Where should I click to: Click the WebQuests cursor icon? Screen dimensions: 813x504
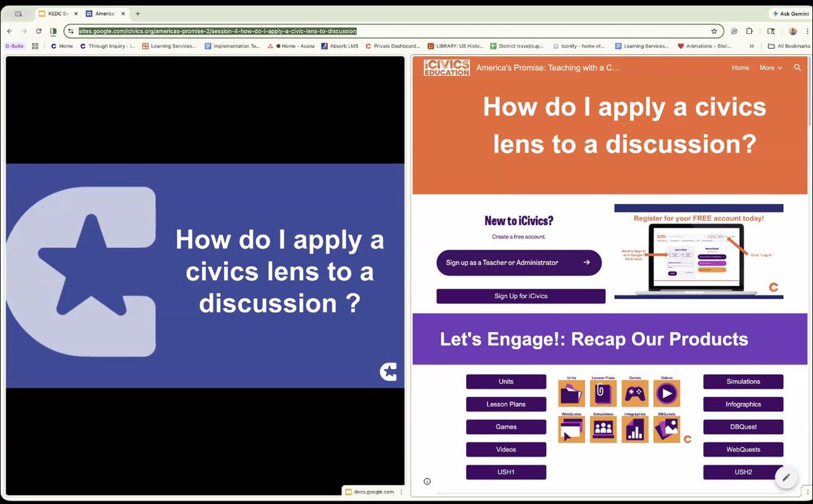571,429
